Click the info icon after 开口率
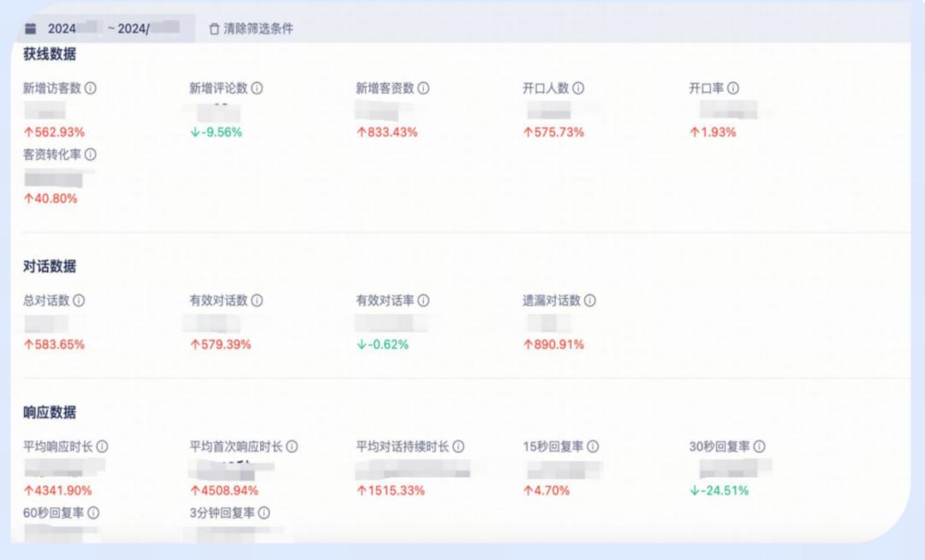 [x=733, y=88]
